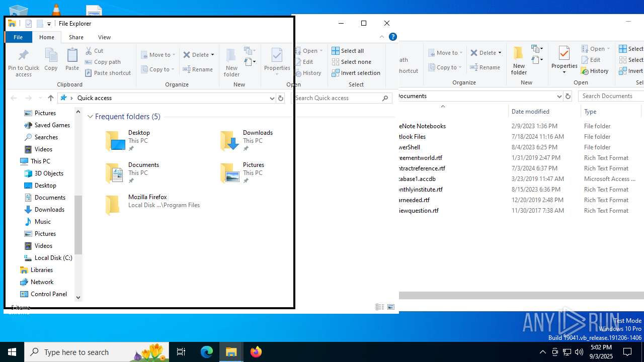Select Cut in the Clipboard group
The height and width of the screenshot is (362, 644).
94,51
